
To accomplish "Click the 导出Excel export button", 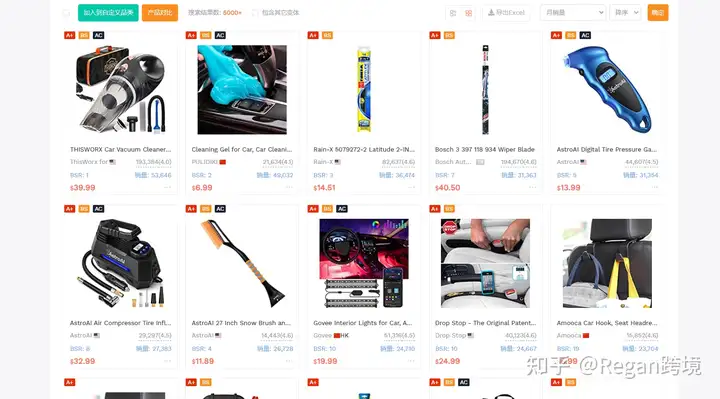I will (506, 13).
